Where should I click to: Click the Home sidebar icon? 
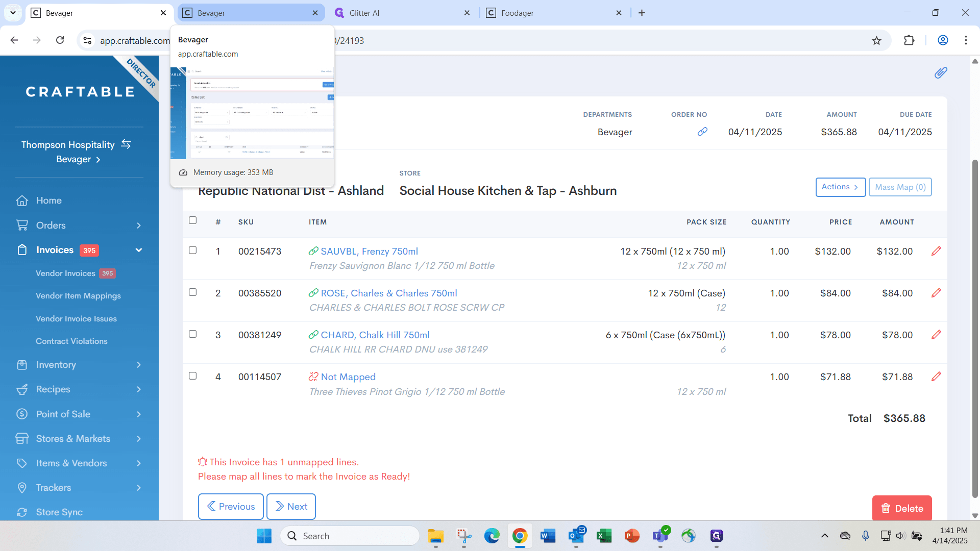22,201
